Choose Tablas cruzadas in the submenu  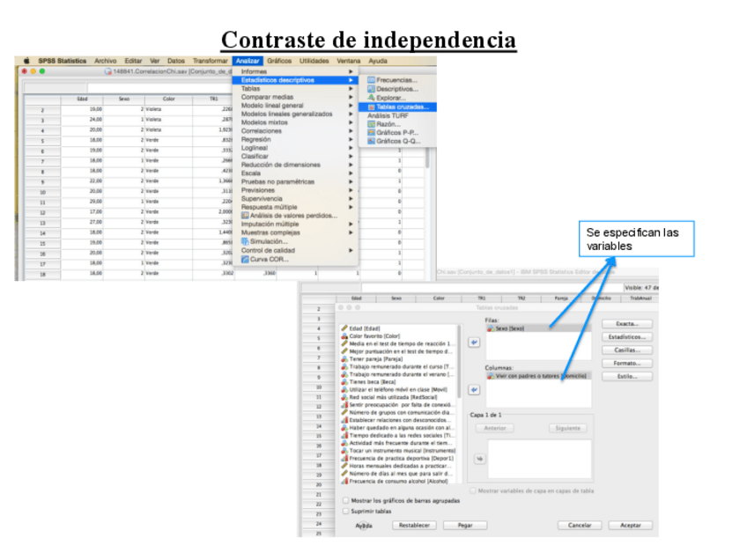(x=402, y=107)
